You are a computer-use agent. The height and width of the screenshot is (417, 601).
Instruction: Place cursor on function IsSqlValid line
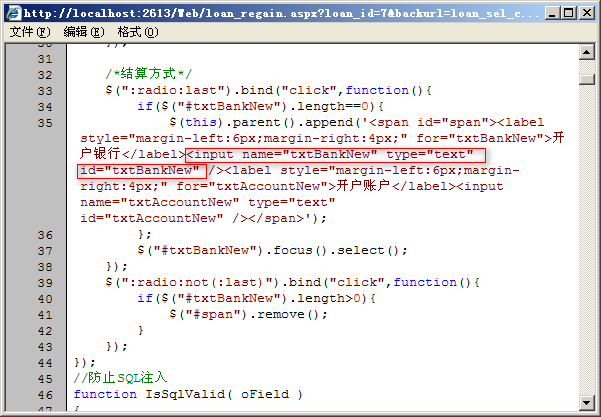click(187, 394)
